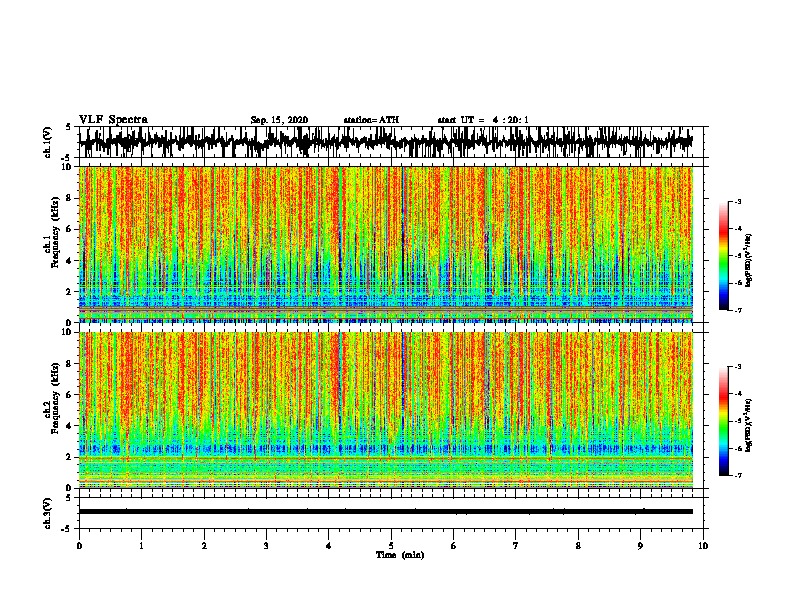The height and width of the screenshot is (612, 792).
Task: Click the "3" tick on the time axis
Action: point(266,546)
